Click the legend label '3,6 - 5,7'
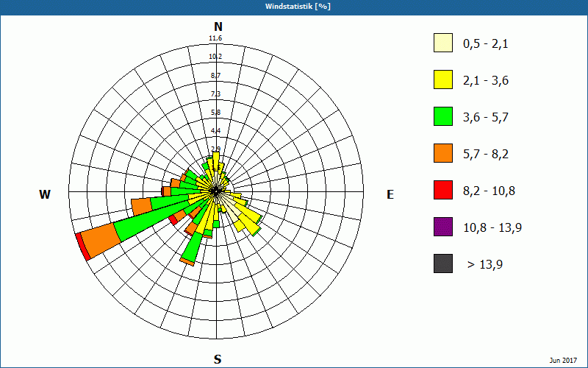The width and height of the screenshot is (588, 368). (x=486, y=118)
